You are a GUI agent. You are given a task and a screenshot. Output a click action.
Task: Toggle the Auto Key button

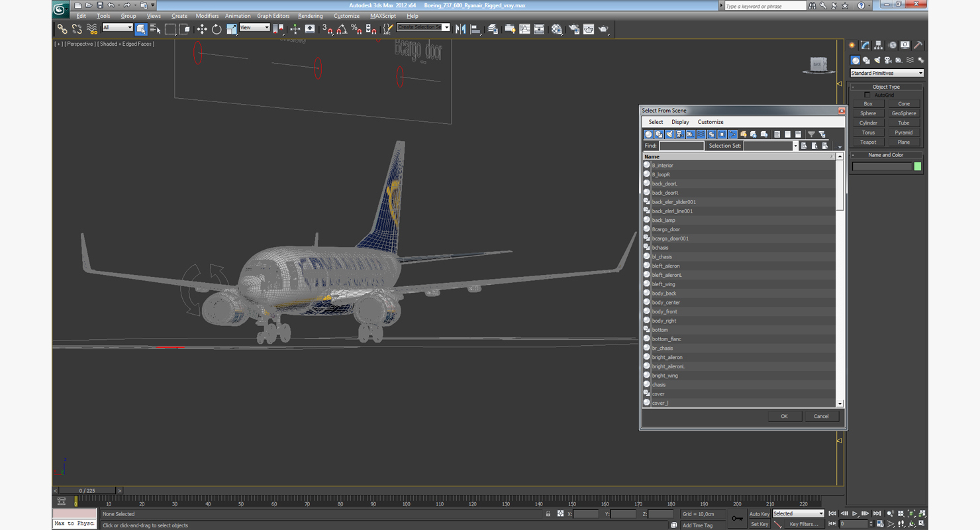[759, 514]
